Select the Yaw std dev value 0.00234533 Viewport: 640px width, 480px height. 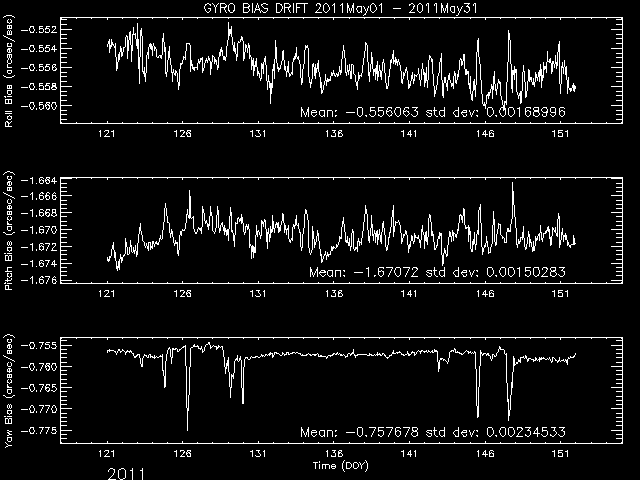(x=526, y=432)
